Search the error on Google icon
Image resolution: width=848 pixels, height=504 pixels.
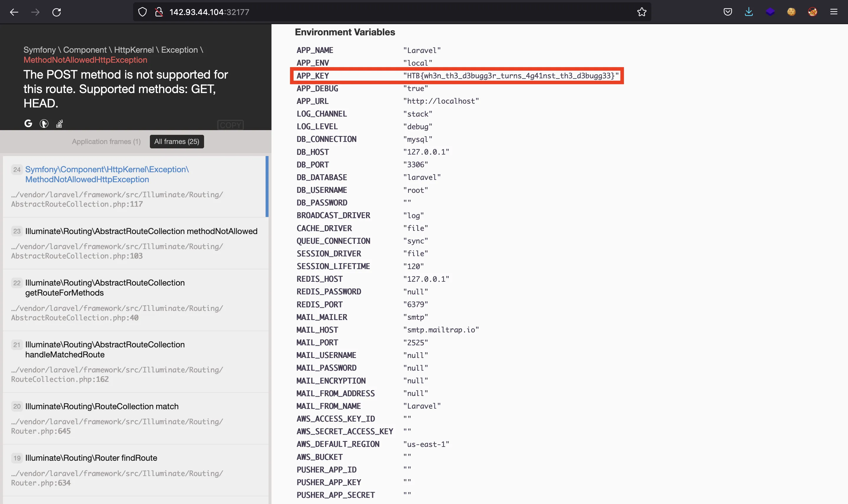28,123
